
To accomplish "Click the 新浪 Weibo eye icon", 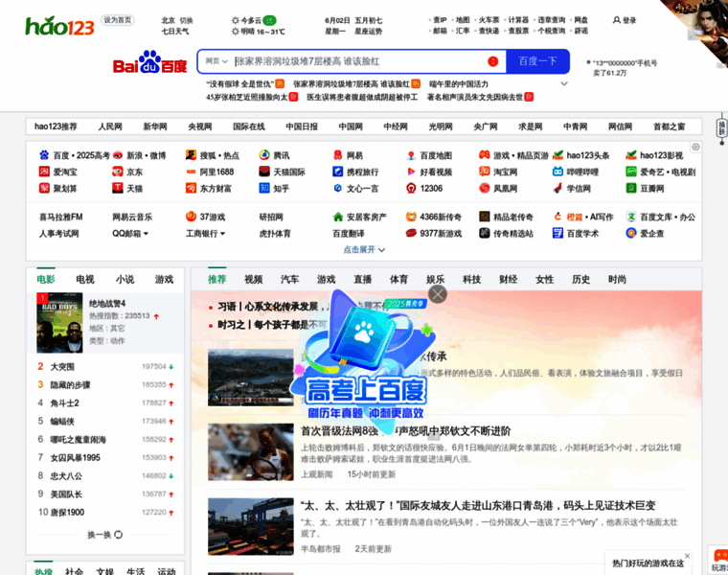I will click(x=118, y=155).
